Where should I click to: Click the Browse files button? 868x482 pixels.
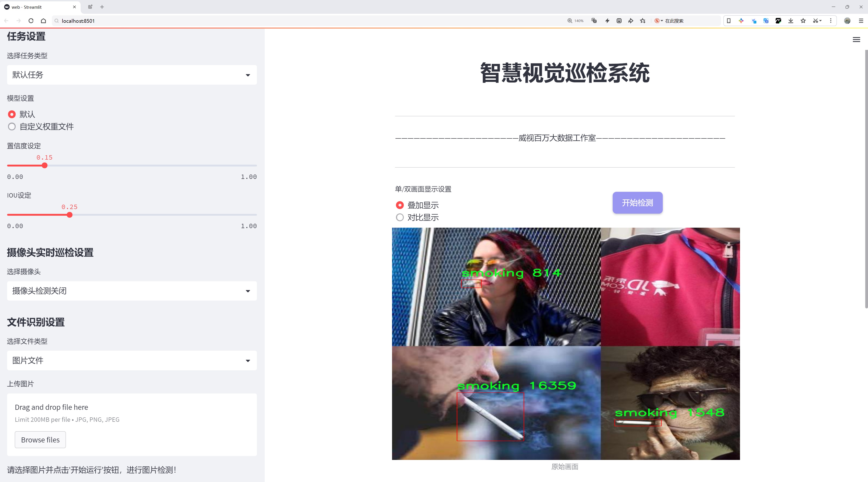[x=40, y=439]
